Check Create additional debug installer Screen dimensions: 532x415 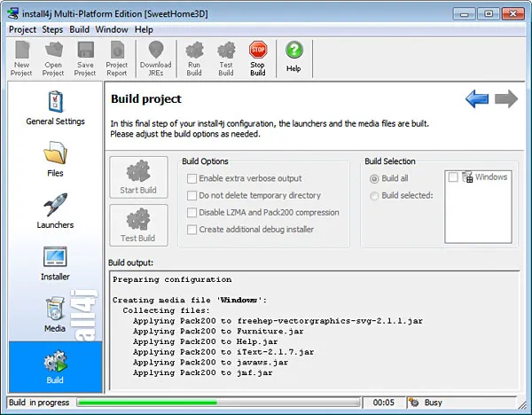[192, 230]
